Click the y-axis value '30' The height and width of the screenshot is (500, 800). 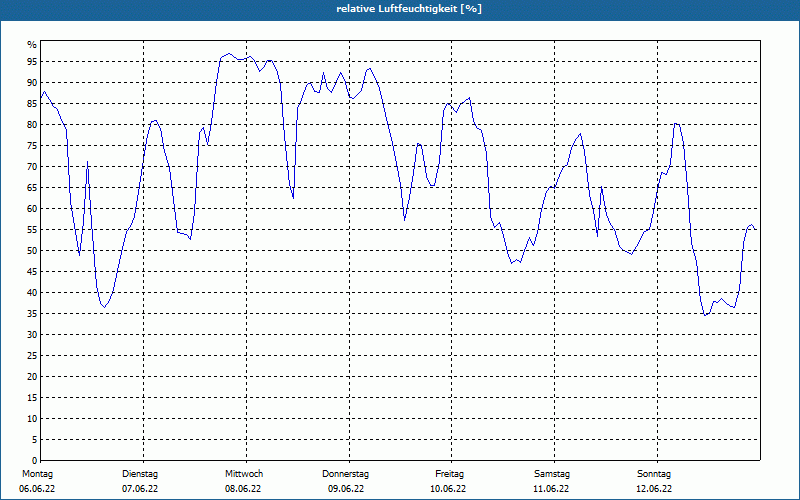coord(32,335)
